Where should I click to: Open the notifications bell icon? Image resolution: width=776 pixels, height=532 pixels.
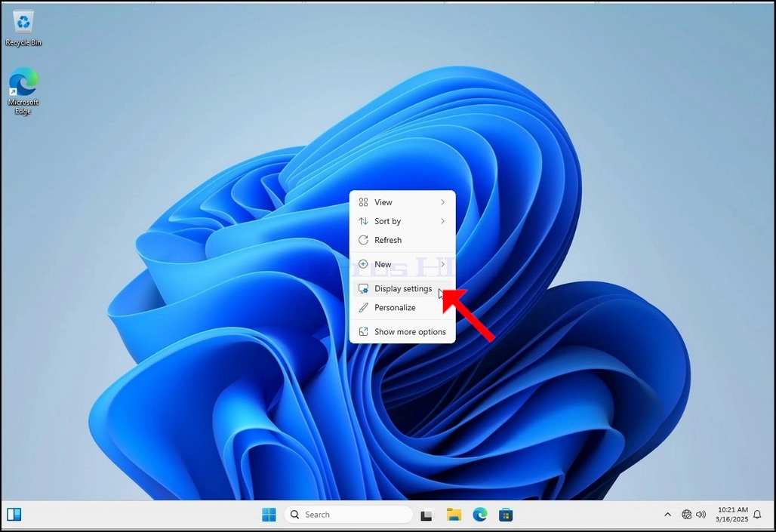pyautogui.click(x=757, y=515)
